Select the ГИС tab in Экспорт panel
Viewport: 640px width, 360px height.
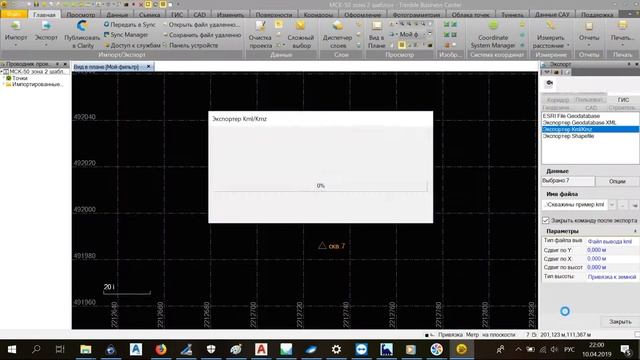623,100
